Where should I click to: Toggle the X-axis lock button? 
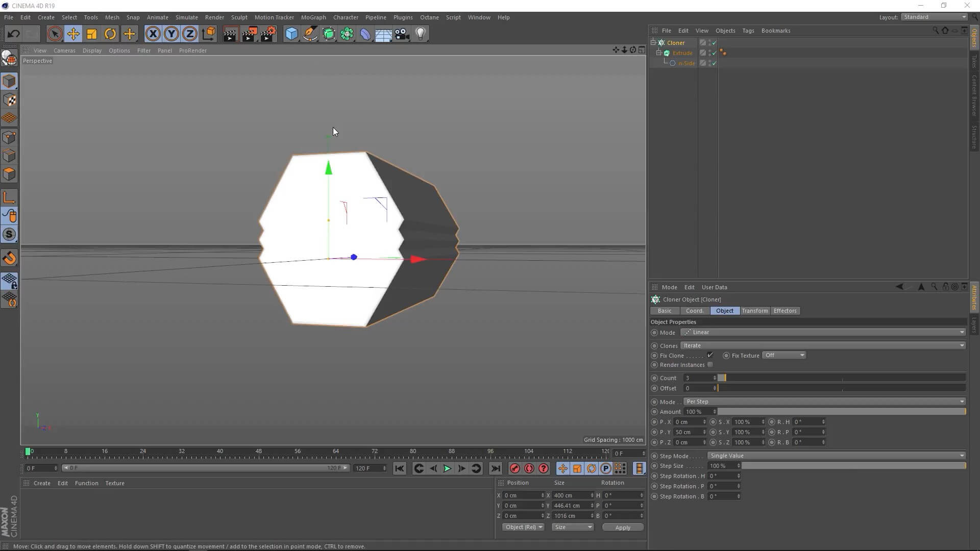click(x=153, y=34)
